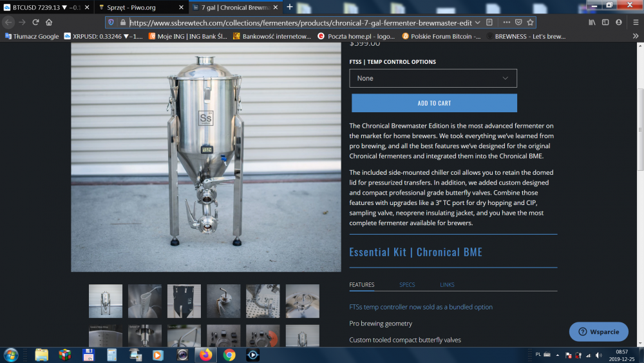Toggle reader view icon in the address bar

[x=490, y=22]
